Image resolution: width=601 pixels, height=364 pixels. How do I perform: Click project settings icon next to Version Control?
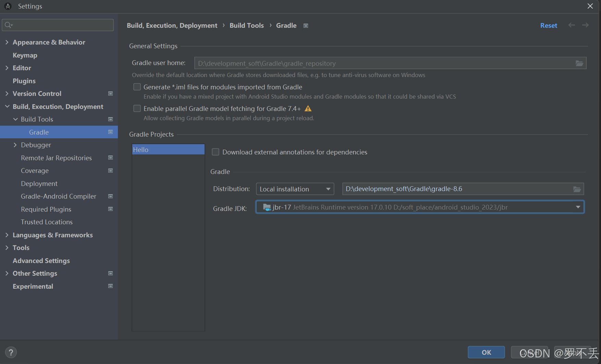[110, 93]
